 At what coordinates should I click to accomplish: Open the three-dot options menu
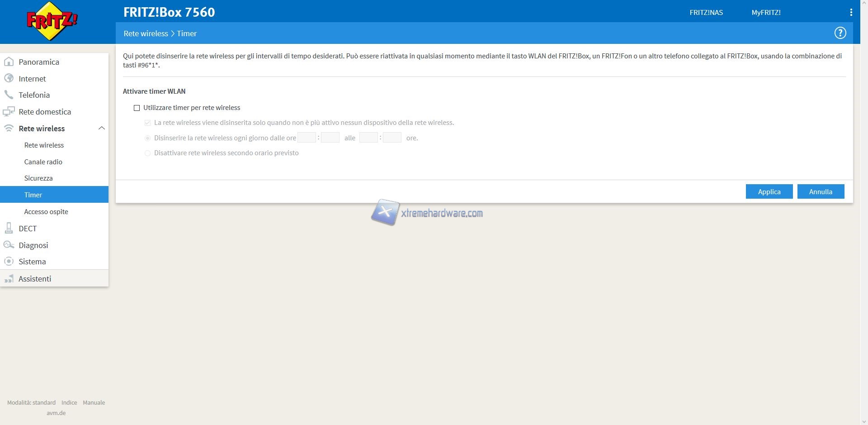click(x=851, y=13)
